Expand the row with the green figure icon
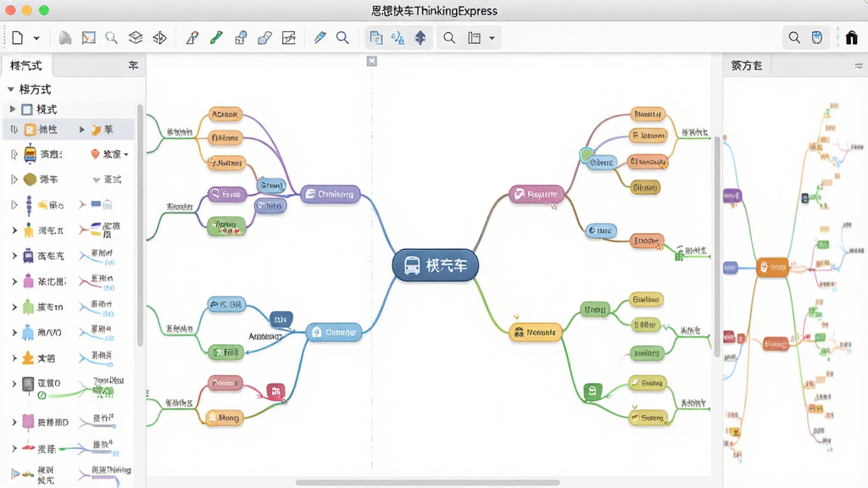The width and height of the screenshot is (868, 488). tap(15, 307)
